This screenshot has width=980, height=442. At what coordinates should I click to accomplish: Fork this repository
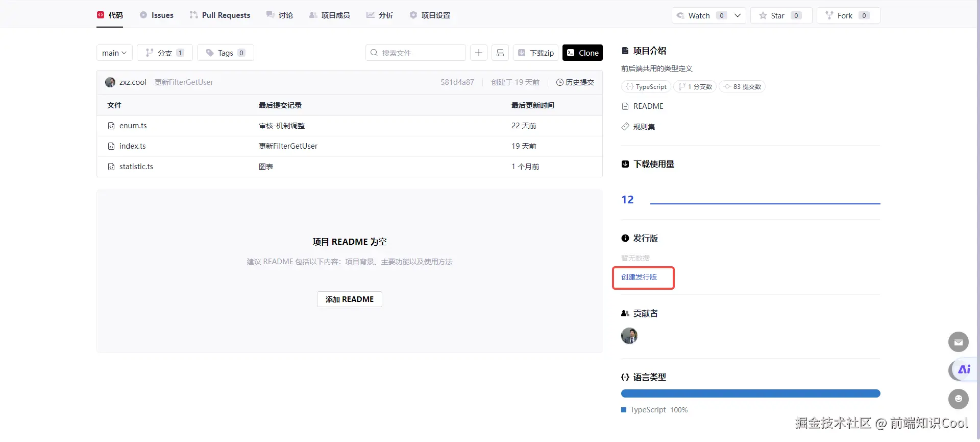tap(848, 15)
